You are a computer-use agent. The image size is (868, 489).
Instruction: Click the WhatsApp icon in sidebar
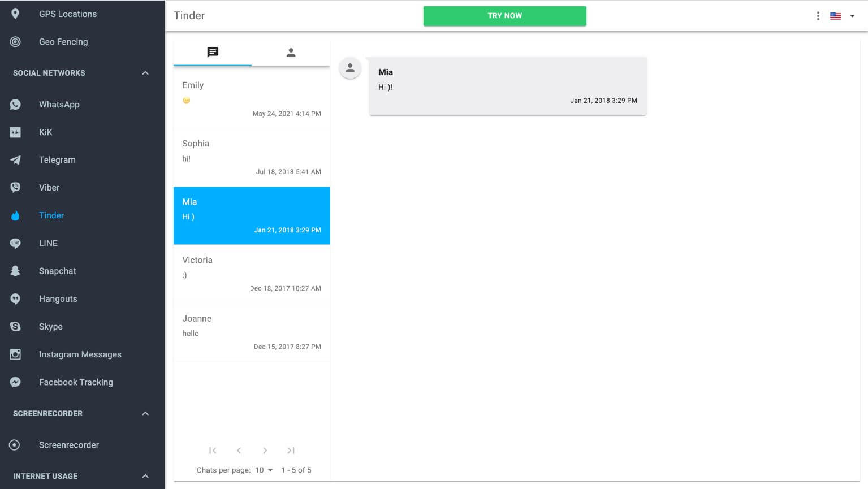point(15,104)
